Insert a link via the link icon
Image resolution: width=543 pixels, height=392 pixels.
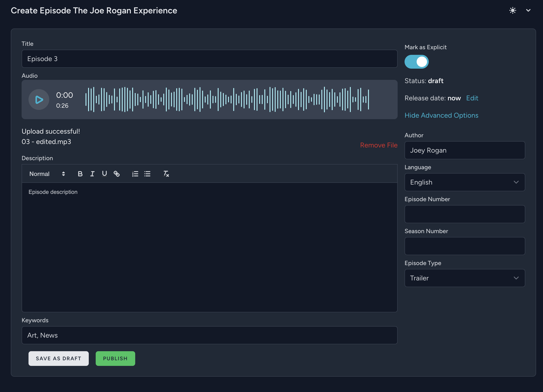117,174
